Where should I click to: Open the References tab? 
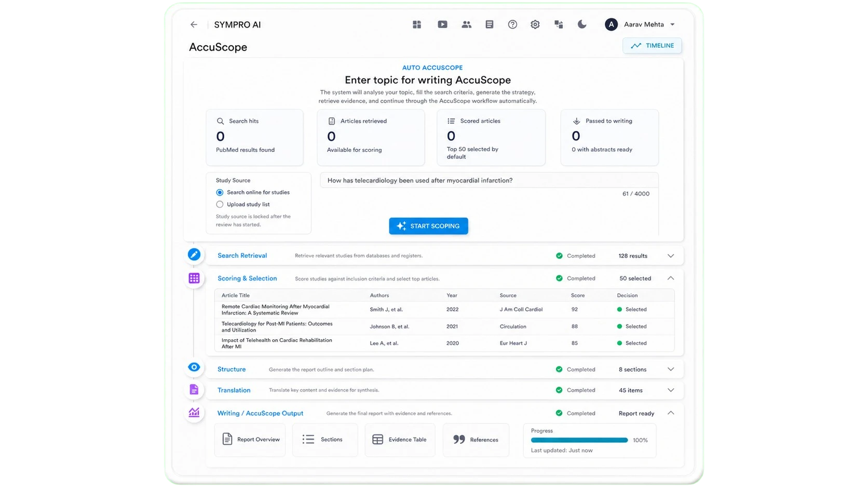(476, 440)
